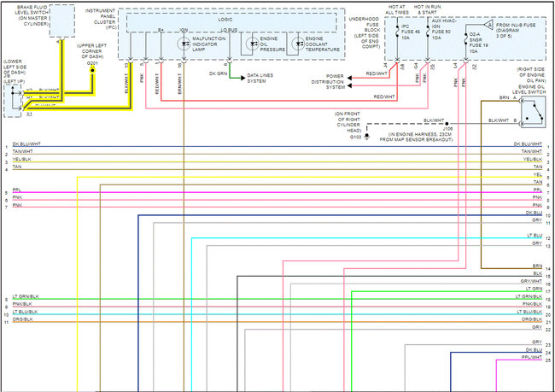Select the G201 ground point dot

click(x=92, y=71)
